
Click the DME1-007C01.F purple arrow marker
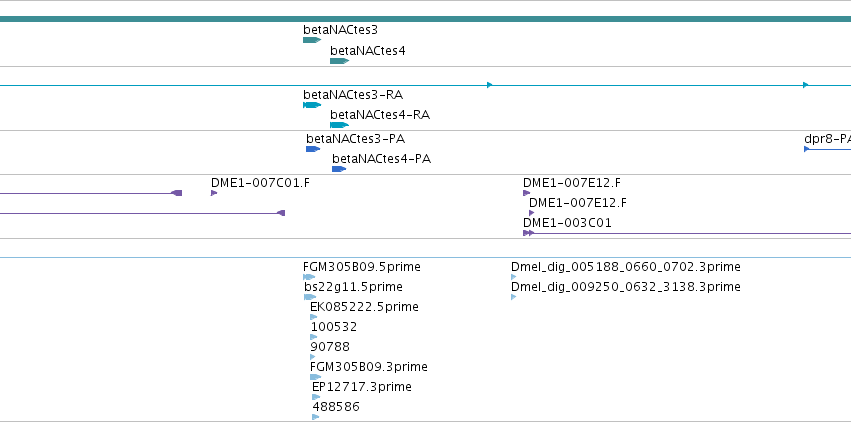[214, 193]
